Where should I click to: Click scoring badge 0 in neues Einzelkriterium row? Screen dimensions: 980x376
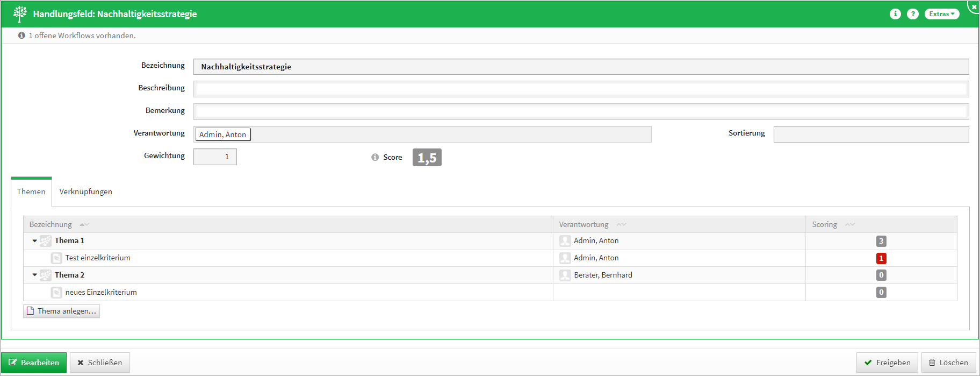coord(881,293)
